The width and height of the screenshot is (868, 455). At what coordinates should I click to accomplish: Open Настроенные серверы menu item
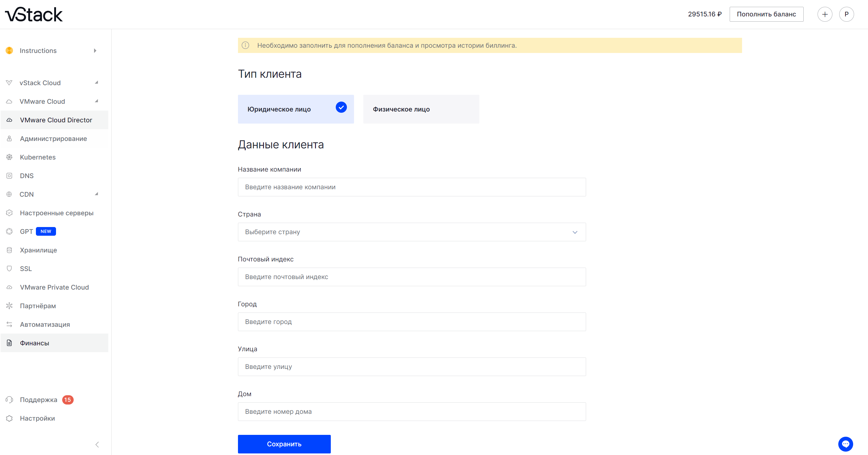pos(54,212)
